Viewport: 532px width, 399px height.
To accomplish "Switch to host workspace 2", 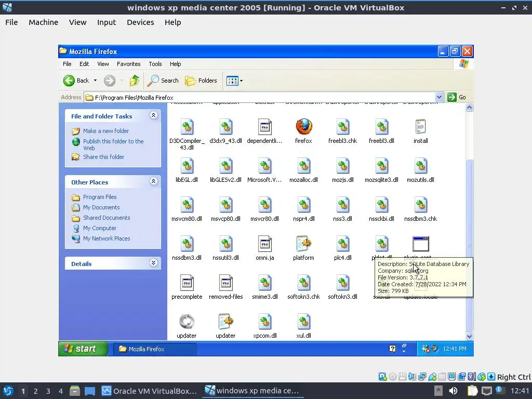I will pos(36,391).
